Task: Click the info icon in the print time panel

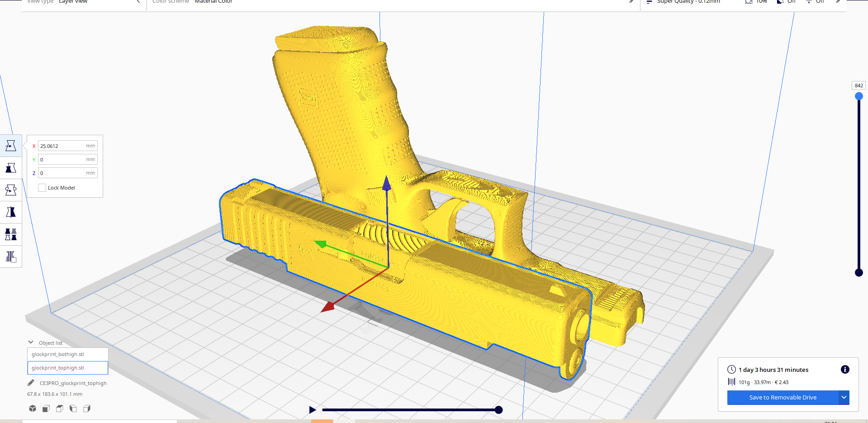Action: tap(845, 369)
